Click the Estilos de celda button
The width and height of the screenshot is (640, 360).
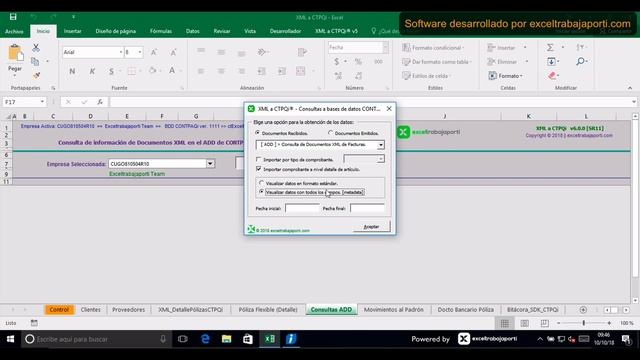coord(426,76)
